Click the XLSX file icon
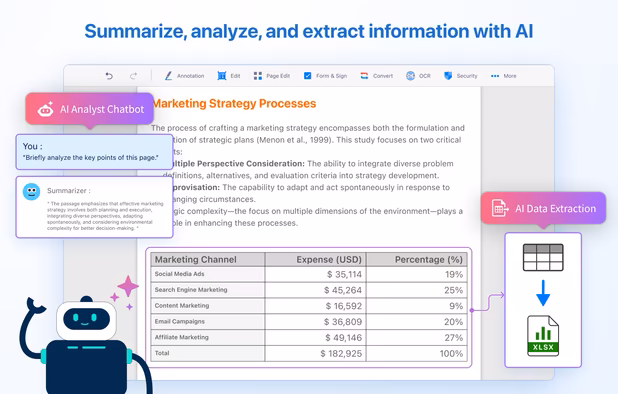This screenshot has height=394, width=618. pos(543,335)
